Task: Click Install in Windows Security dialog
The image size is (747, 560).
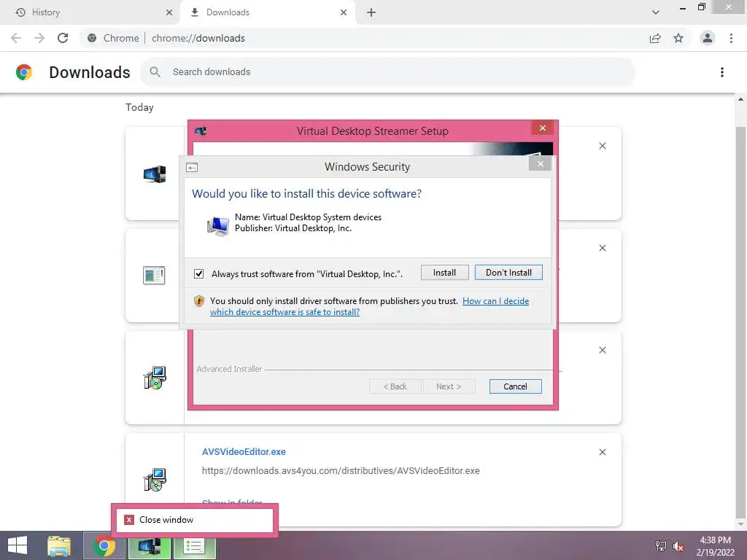Action: point(444,273)
